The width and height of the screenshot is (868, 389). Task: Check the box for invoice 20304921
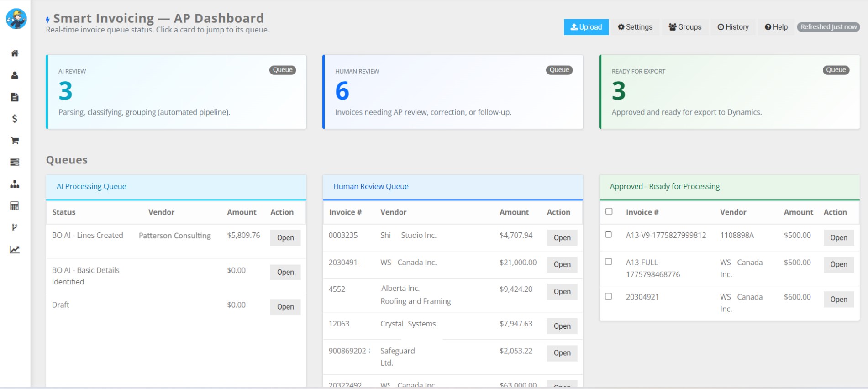609,296
